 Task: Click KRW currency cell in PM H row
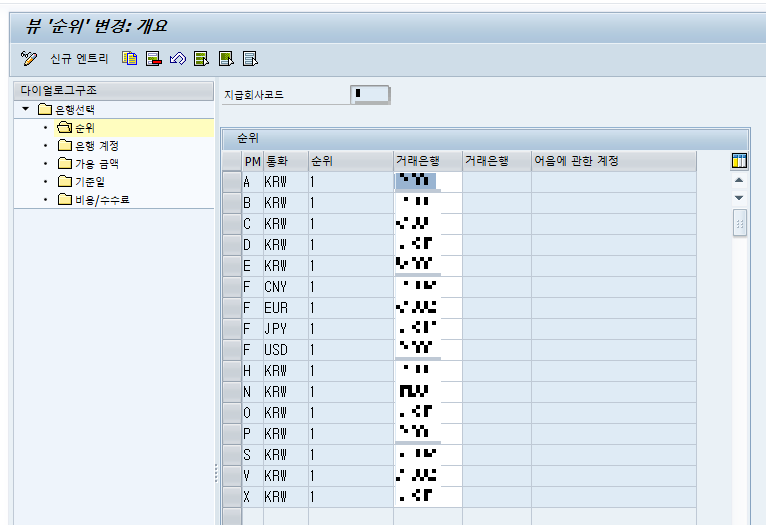point(286,371)
